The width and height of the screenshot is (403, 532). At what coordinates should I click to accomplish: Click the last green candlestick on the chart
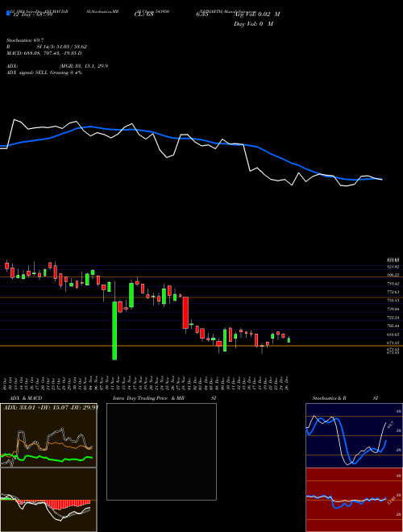289,339
